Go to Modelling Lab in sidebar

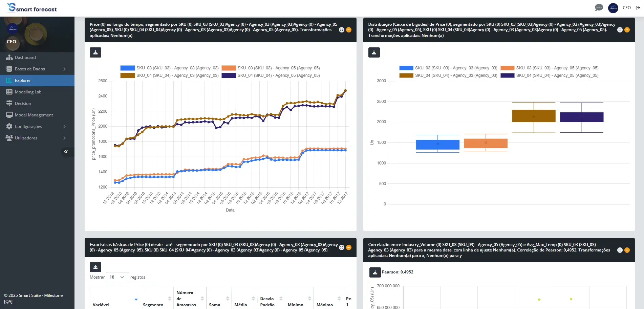click(28, 92)
